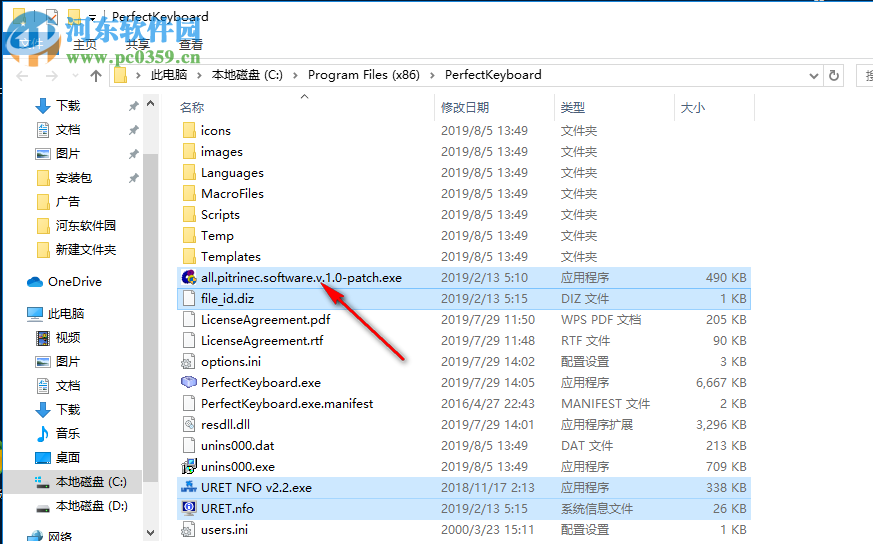This screenshot has width=873, height=544.
Task: Sort files by 类型 column header
Action: tap(572, 107)
